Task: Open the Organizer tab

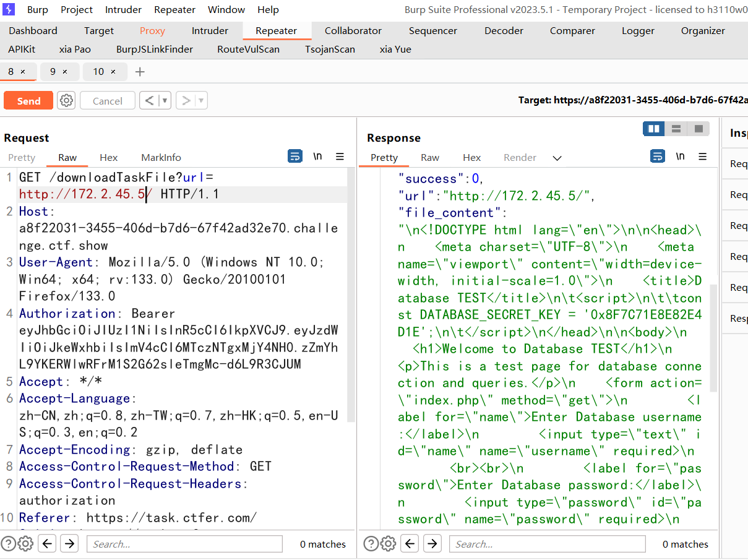Action: (x=703, y=30)
